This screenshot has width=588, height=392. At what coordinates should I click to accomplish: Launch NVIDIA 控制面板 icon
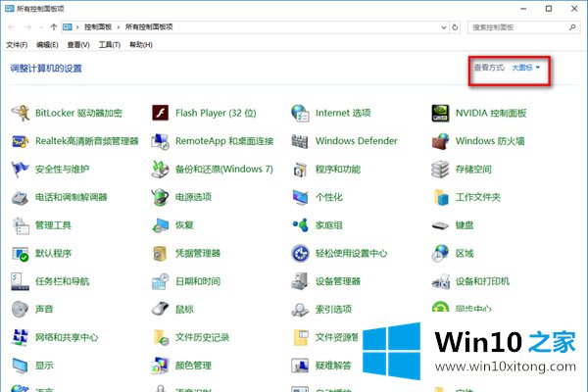click(x=440, y=113)
